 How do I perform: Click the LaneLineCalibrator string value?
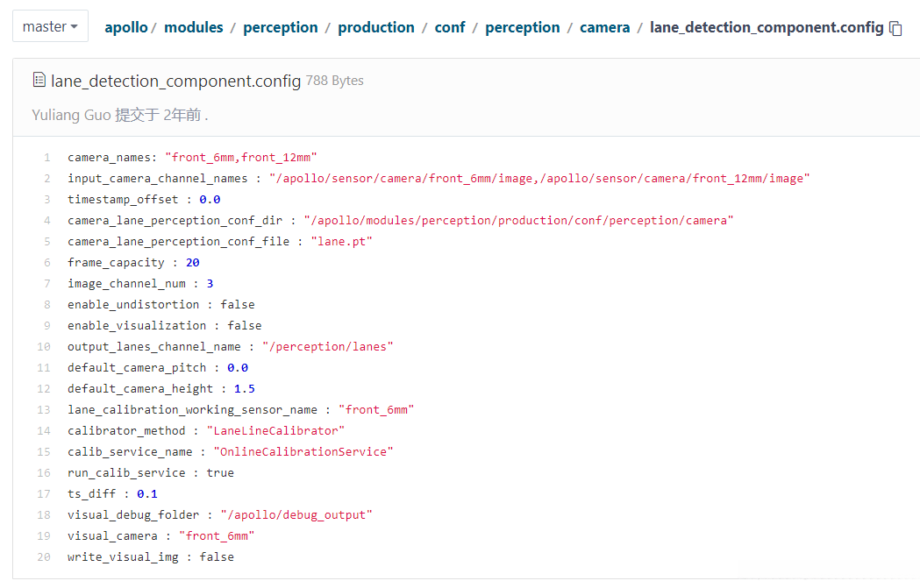(275, 431)
